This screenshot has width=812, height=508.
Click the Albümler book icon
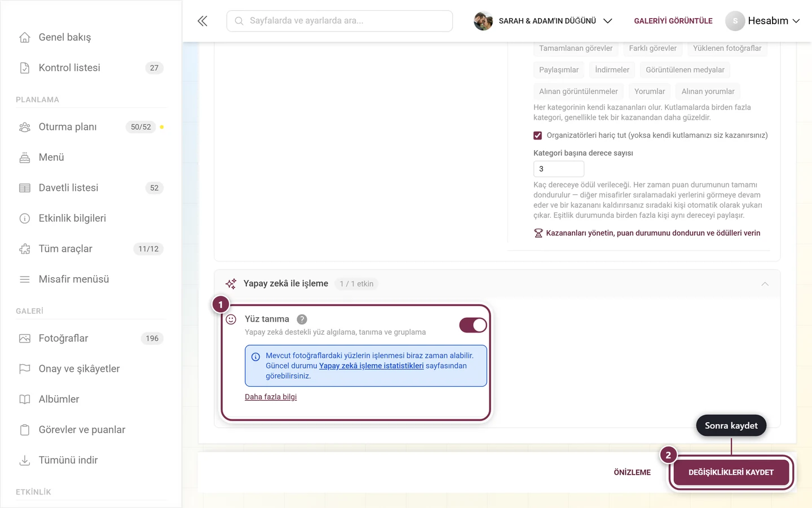pyautogui.click(x=25, y=400)
